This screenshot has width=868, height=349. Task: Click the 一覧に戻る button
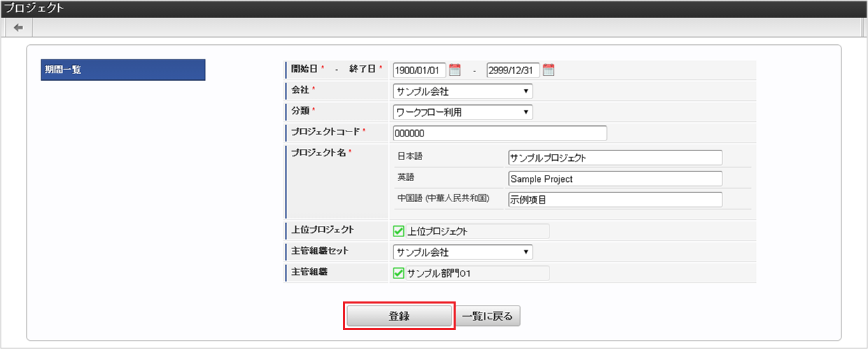(x=489, y=316)
